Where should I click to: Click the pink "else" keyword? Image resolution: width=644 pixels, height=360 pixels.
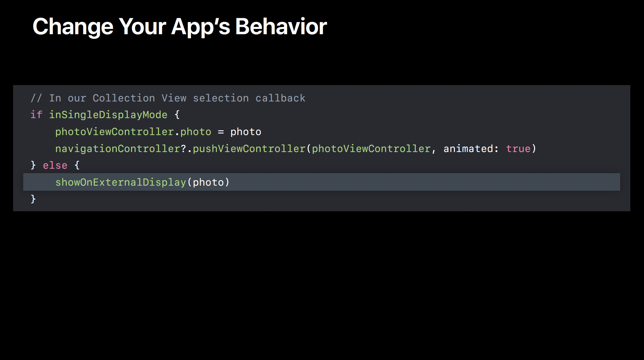(x=55, y=165)
